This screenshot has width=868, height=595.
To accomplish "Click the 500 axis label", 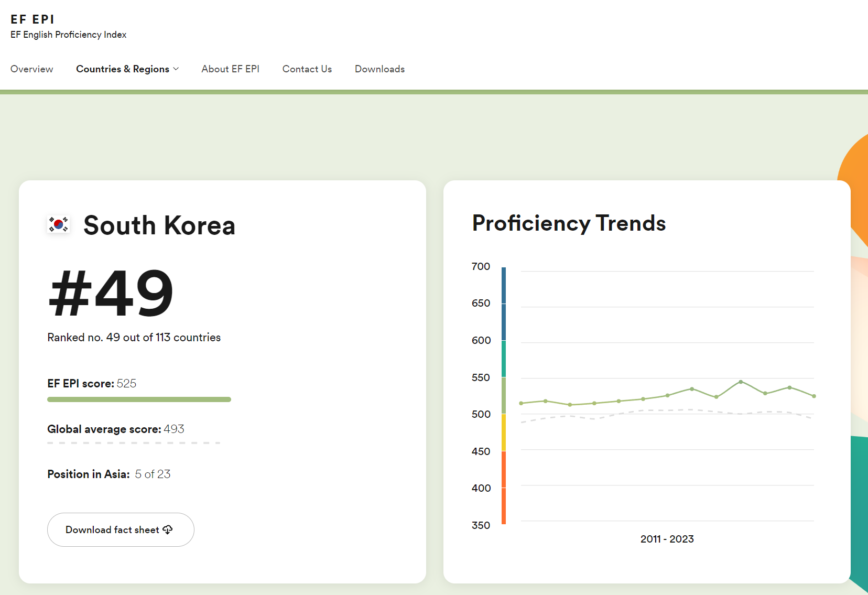I will pos(481,414).
